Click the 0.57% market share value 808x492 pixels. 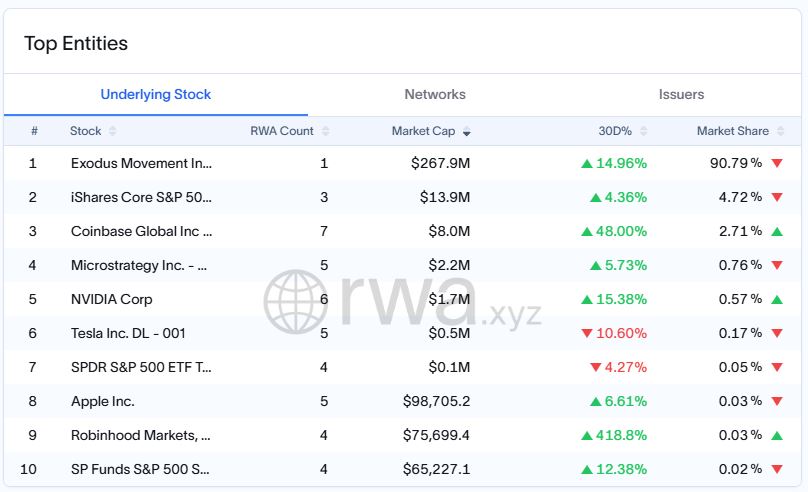pyautogui.click(x=740, y=299)
